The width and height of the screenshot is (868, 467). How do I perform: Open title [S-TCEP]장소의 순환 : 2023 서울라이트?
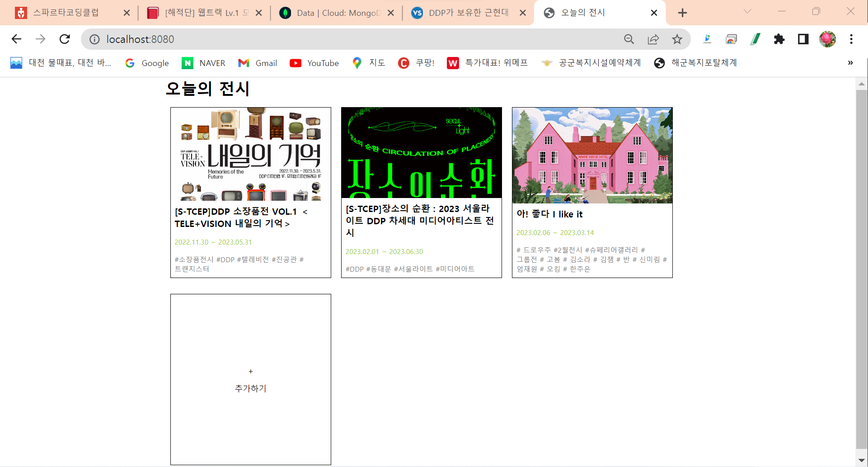pos(420,221)
